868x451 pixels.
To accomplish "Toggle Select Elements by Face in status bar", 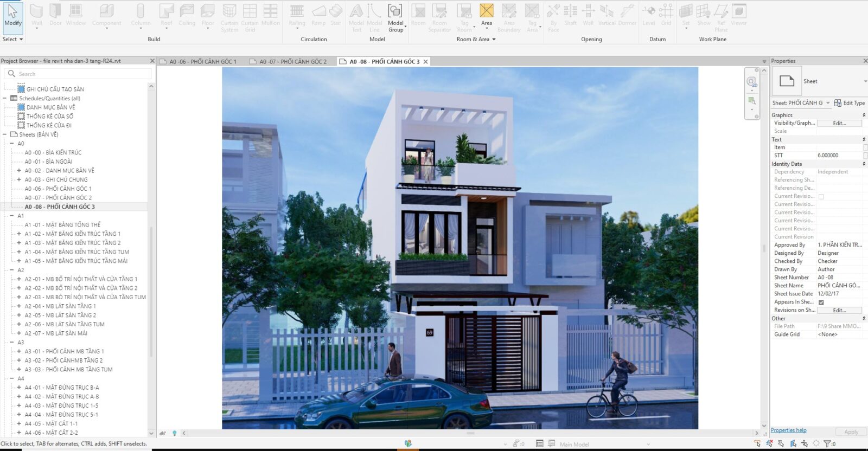I will (x=793, y=444).
